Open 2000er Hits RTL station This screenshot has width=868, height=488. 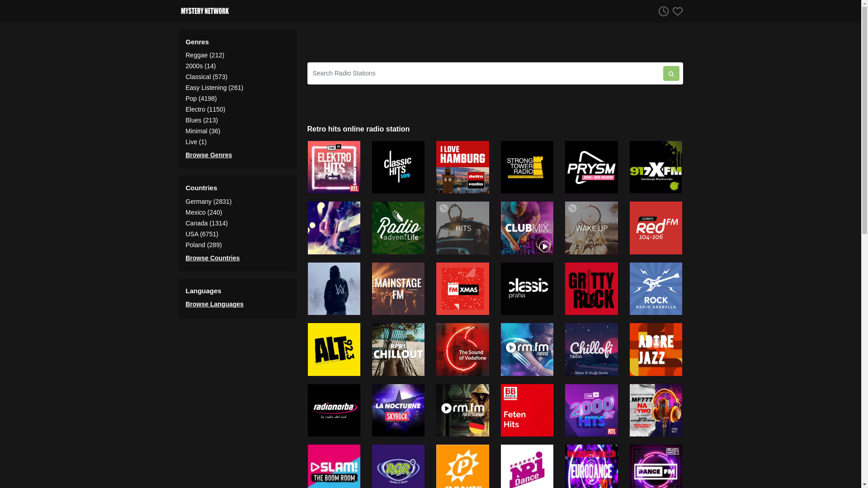[591, 410]
